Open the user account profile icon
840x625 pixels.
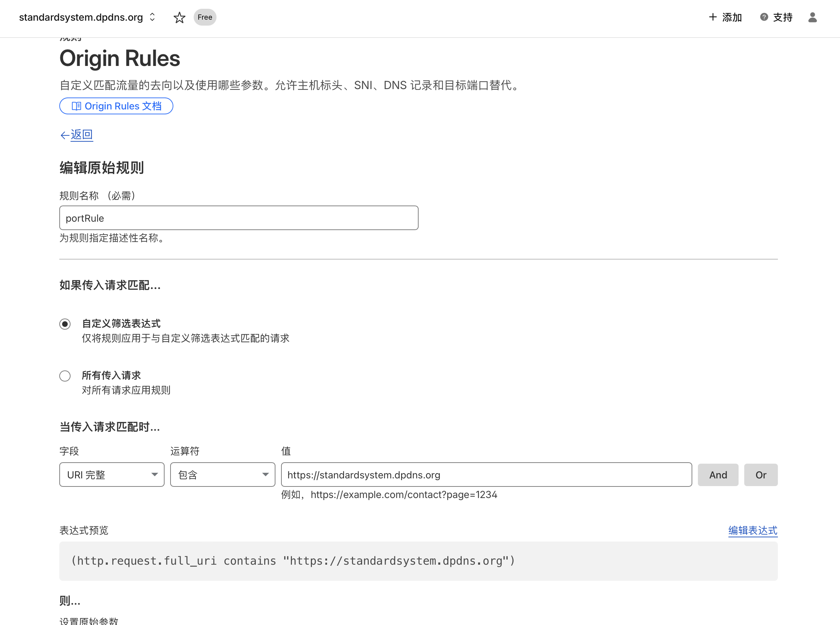pyautogui.click(x=812, y=18)
